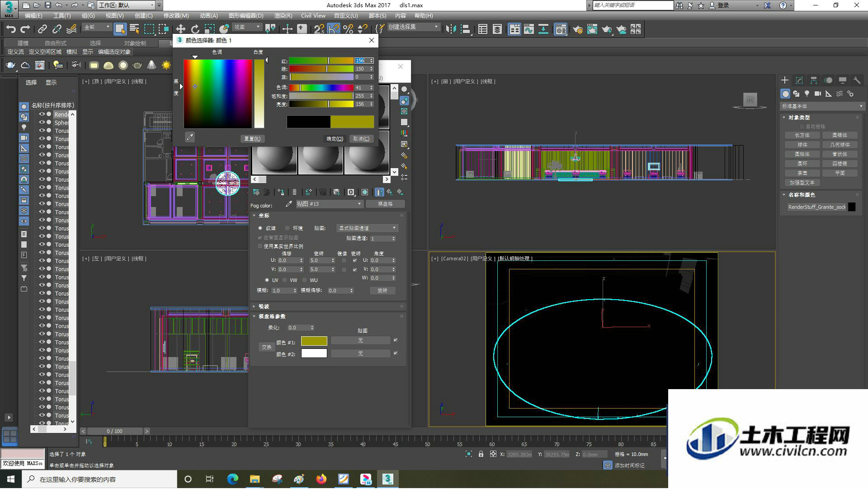Open Firefox from the taskbar
Viewport: 868px width, 489px height.
(x=321, y=479)
